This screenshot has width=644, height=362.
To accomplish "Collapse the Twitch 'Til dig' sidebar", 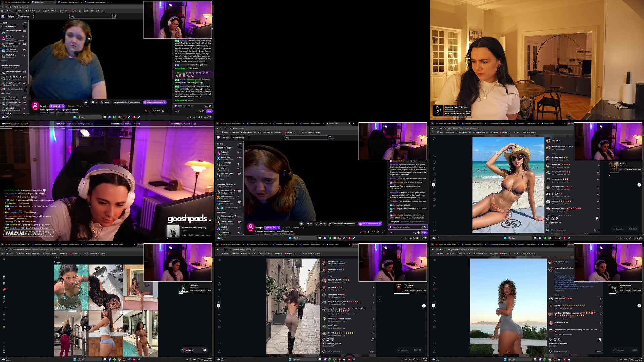I will (x=24, y=22).
